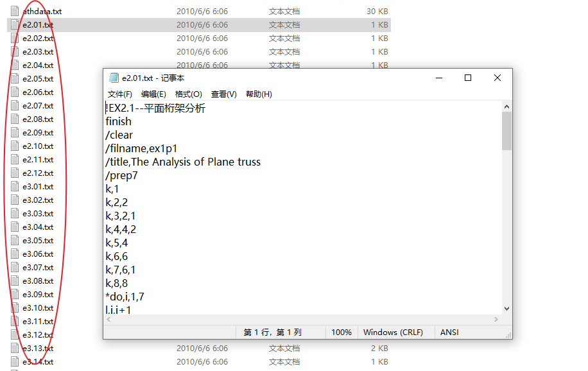Click the file icon of e3.08.txt
The height and width of the screenshot is (371, 588).
15,281
